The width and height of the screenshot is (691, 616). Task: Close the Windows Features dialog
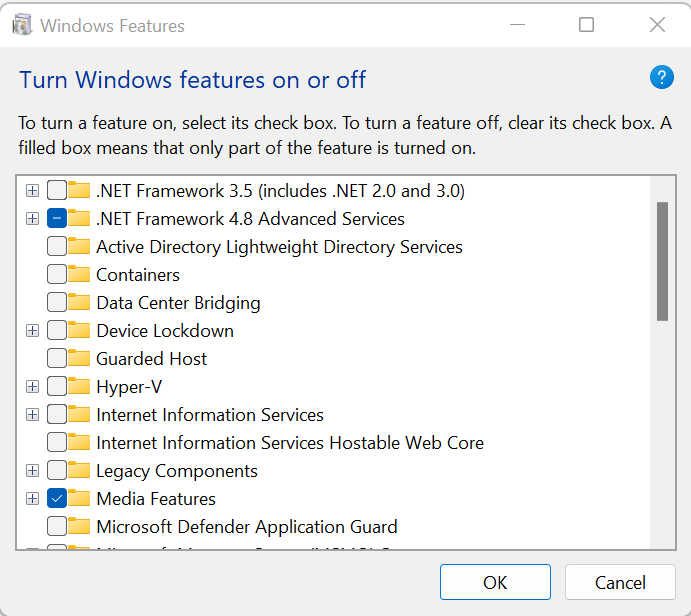tap(657, 25)
